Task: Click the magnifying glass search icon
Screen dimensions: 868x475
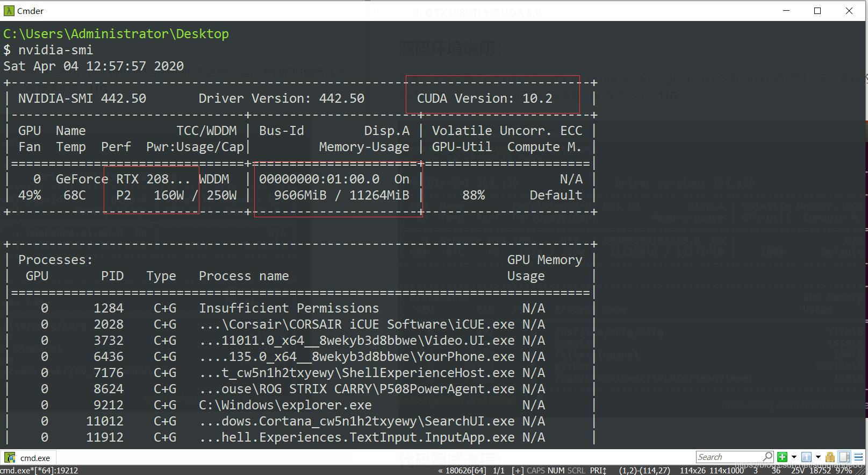Action: 768,457
